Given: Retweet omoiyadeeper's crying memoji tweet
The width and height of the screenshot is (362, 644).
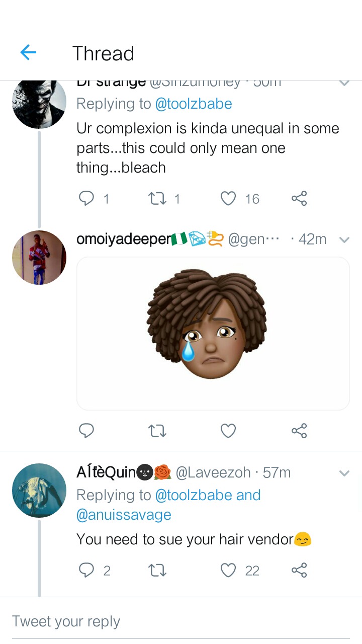Looking at the screenshot, I should click(158, 431).
